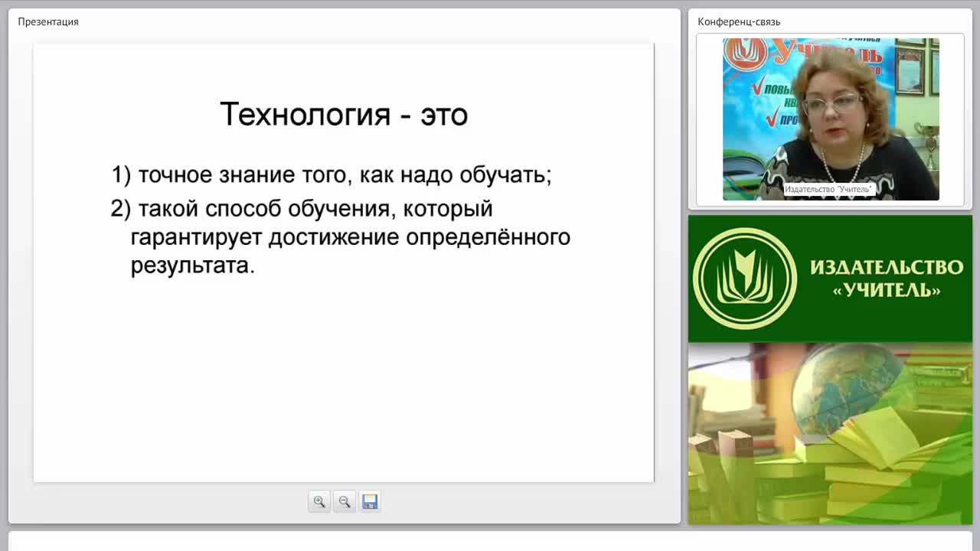Click the slide title 'Технология - это'
This screenshot has width=980, height=551.
pos(344,115)
